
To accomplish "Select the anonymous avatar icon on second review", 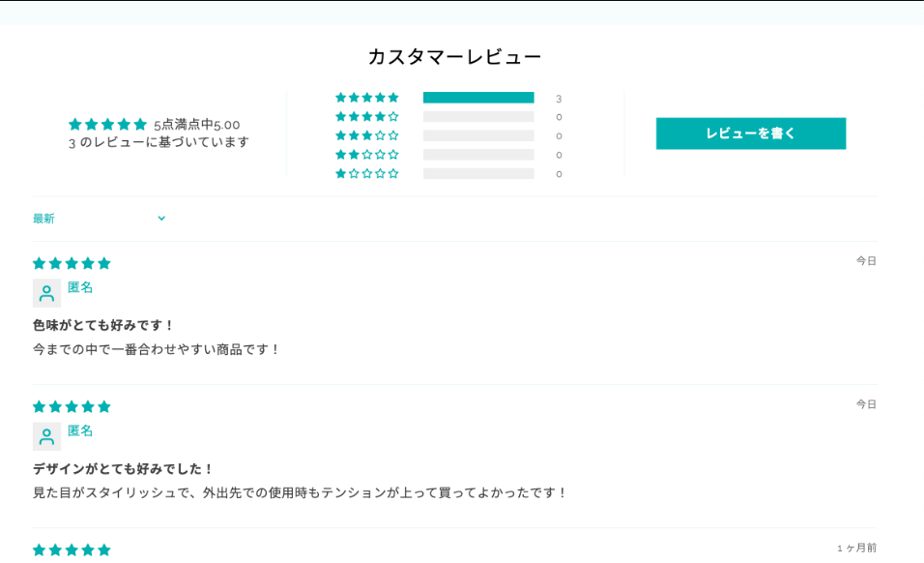I will tap(46, 435).
